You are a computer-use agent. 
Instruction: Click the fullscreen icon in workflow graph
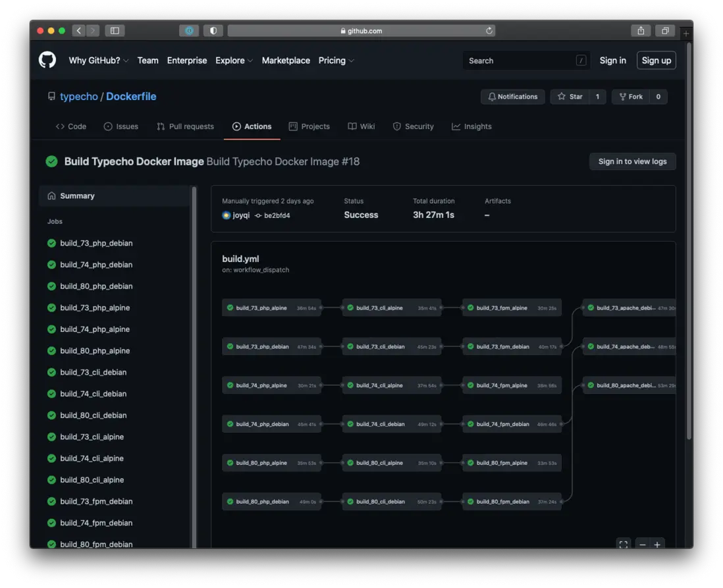click(x=623, y=545)
